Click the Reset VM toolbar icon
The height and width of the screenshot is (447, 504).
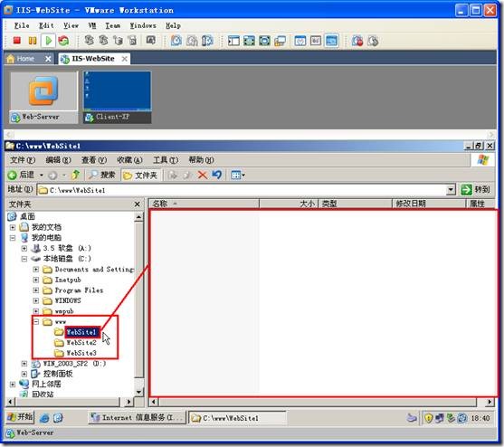pyautogui.click(x=63, y=41)
